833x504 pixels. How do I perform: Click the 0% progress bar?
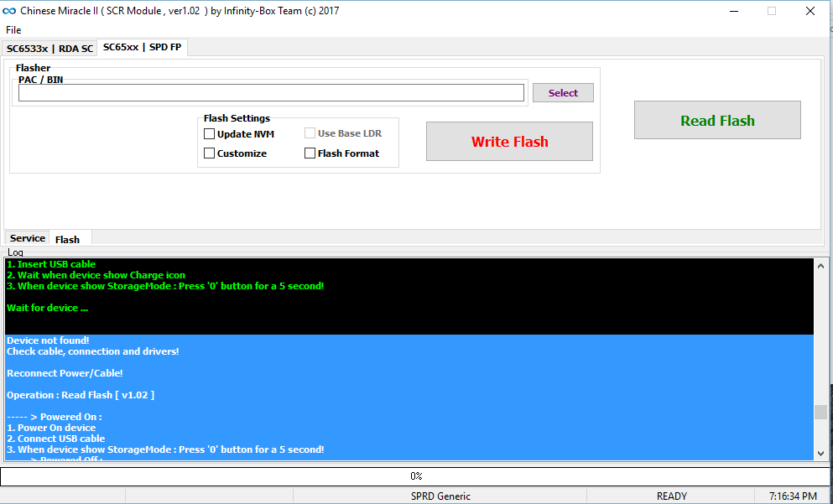(416, 476)
